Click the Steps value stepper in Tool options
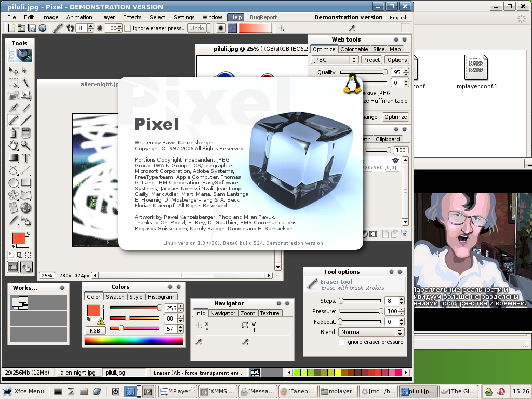 (x=402, y=301)
